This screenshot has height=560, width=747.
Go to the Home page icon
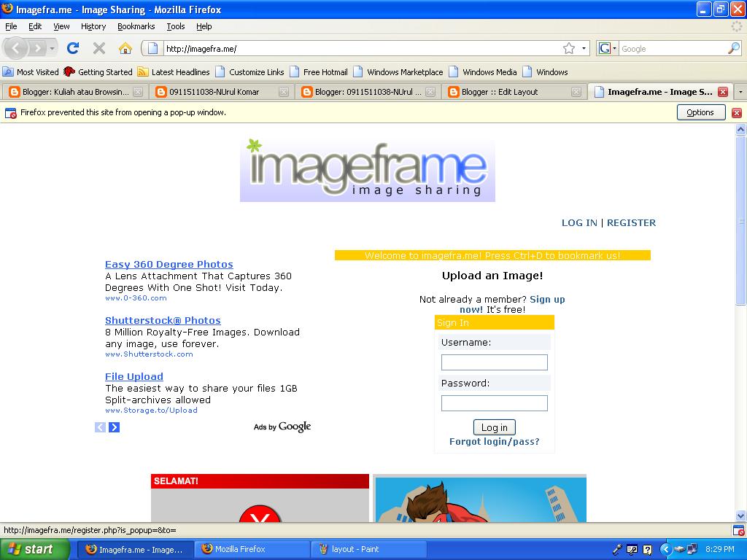125,48
